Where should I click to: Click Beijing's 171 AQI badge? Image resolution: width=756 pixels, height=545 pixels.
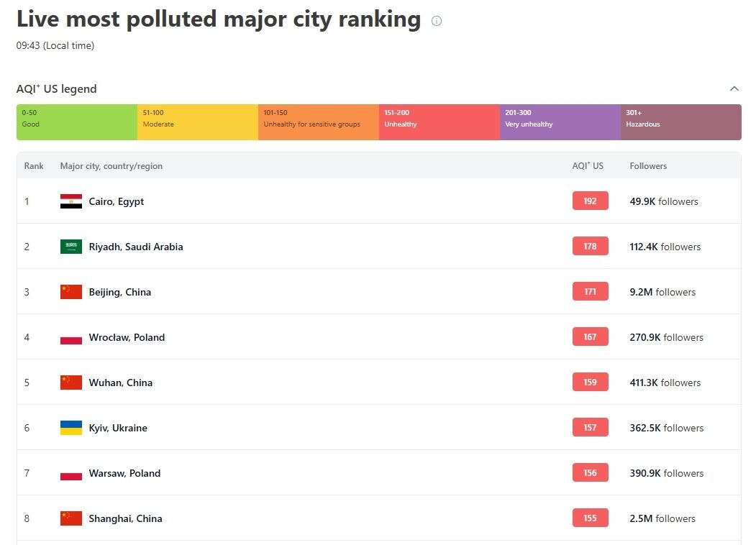tap(590, 292)
